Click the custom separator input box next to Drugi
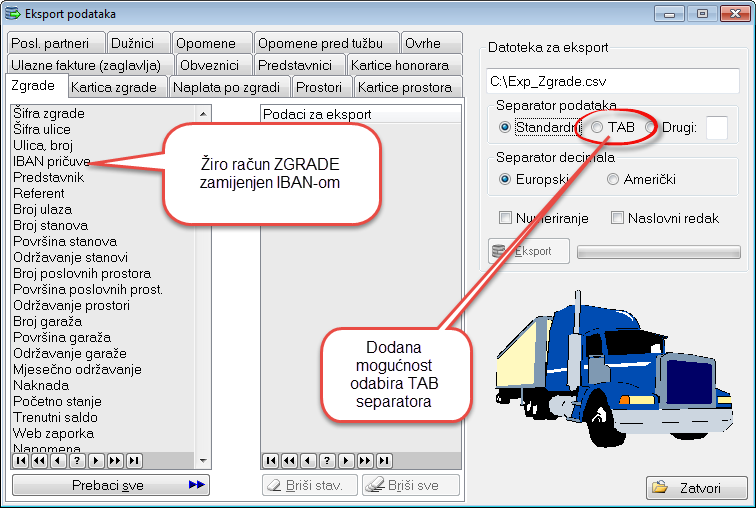Image resolution: width=756 pixels, height=508 pixels. click(716, 127)
